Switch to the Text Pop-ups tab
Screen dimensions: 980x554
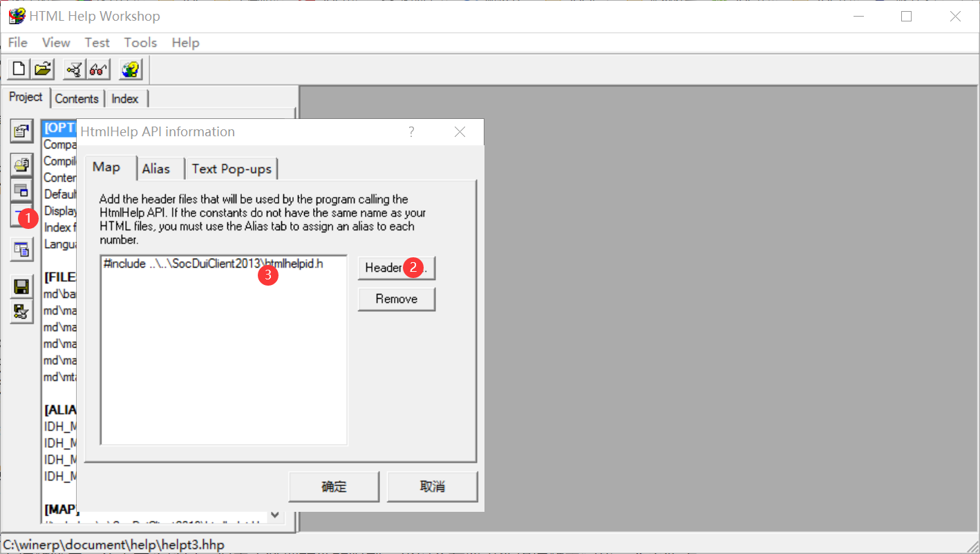[232, 169]
